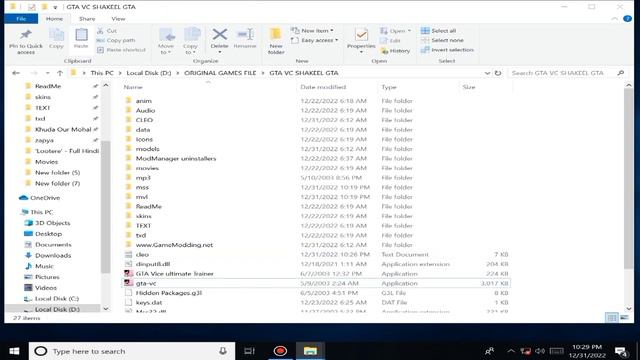Open Task View on the taskbar
The height and width of the screenshot is (360, 640).
(x=249, y=351)
